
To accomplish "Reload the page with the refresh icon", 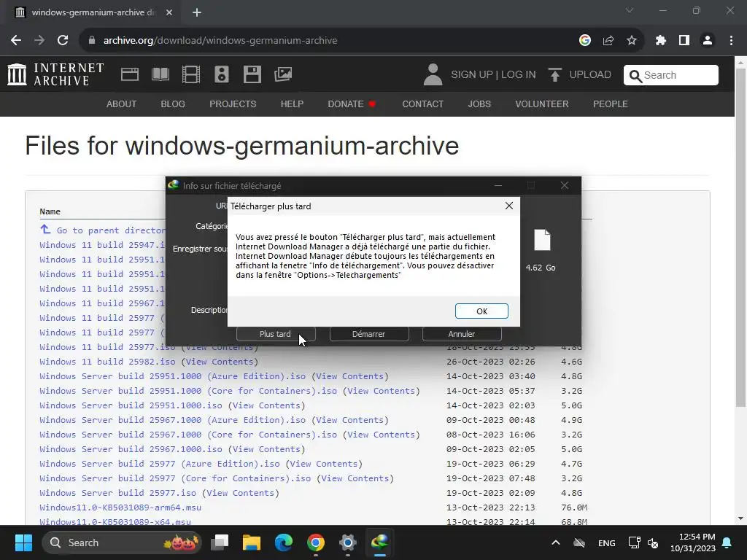I will point(63,41).
